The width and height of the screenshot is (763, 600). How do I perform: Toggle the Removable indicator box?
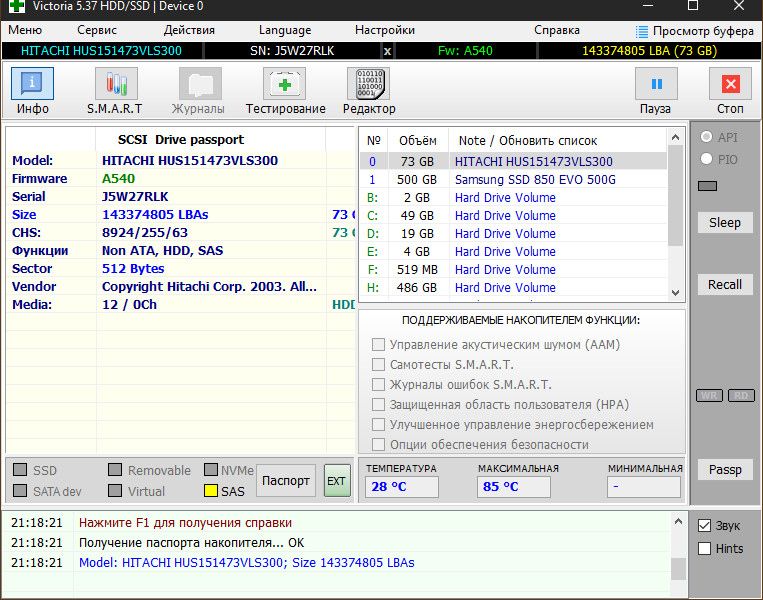pos(115,470)
